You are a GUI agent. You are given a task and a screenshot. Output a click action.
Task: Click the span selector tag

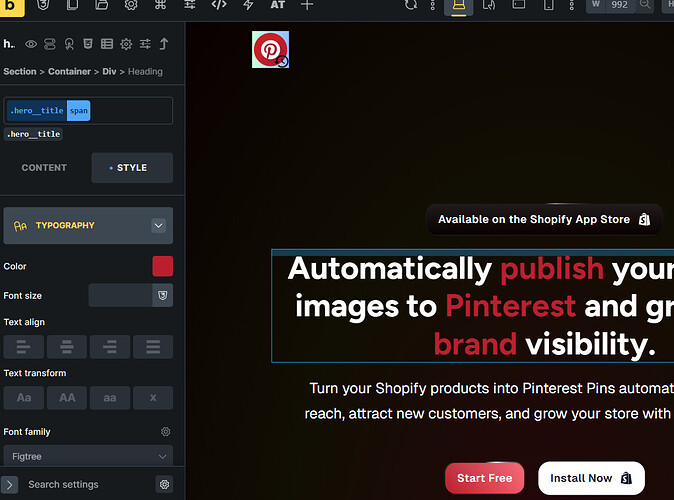pyautogui.click(x=79, y=110)
